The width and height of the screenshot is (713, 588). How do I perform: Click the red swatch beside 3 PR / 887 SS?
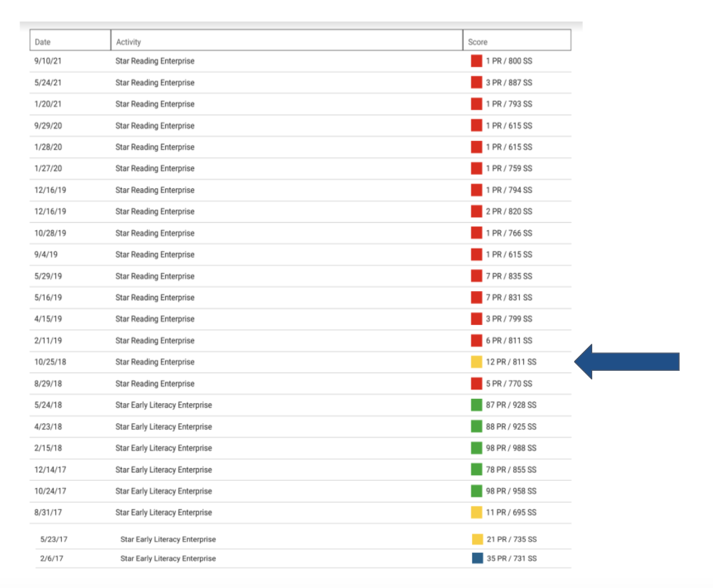(476, 83)
